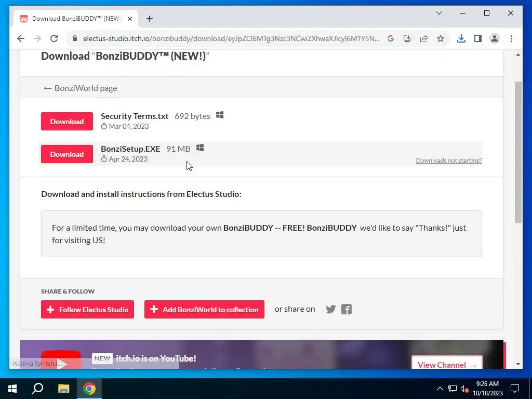Click the site lock icon in address bar
Viewport: 532px width, 399px height.
coord(75,38)
